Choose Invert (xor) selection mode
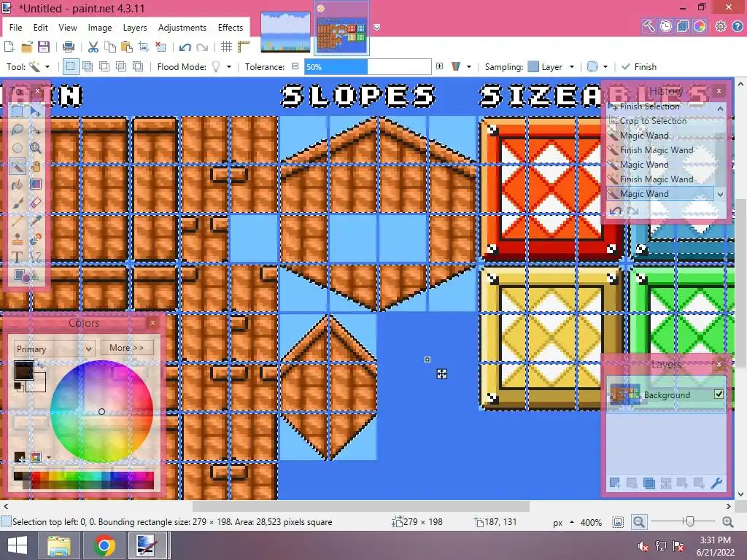Viewport: 747px width, 560px height. tap(138, 66)
